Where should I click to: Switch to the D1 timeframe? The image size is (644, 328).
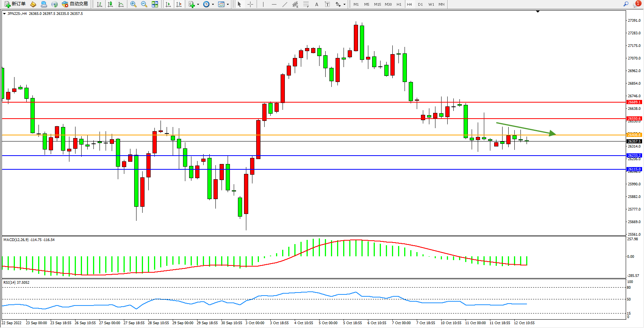[x=420, y=4]
